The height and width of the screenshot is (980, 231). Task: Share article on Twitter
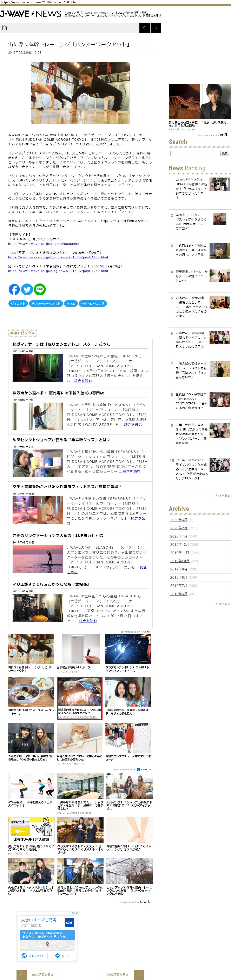pyautogui.click(x=27, y=289)
